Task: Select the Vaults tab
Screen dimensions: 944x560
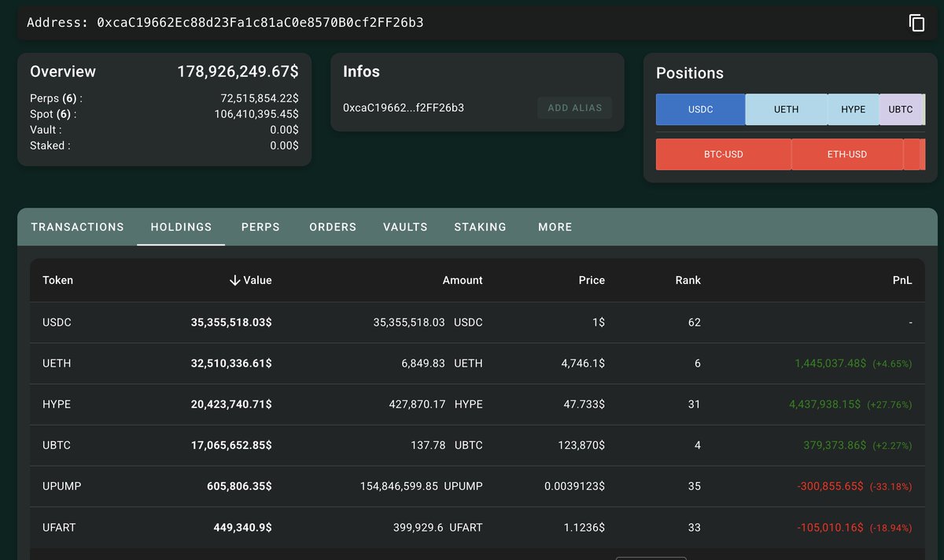Action: coord(405,227)
